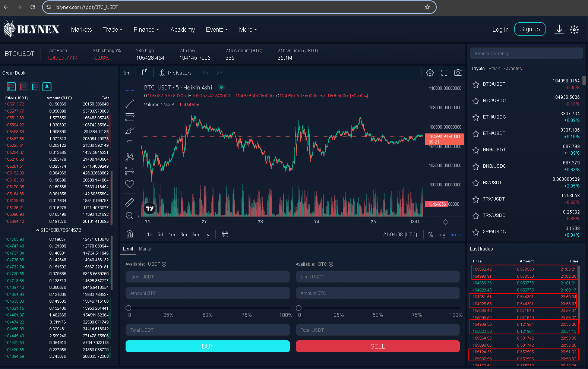
Task: Select the chart patterns tool
Action: click(130, 157)
